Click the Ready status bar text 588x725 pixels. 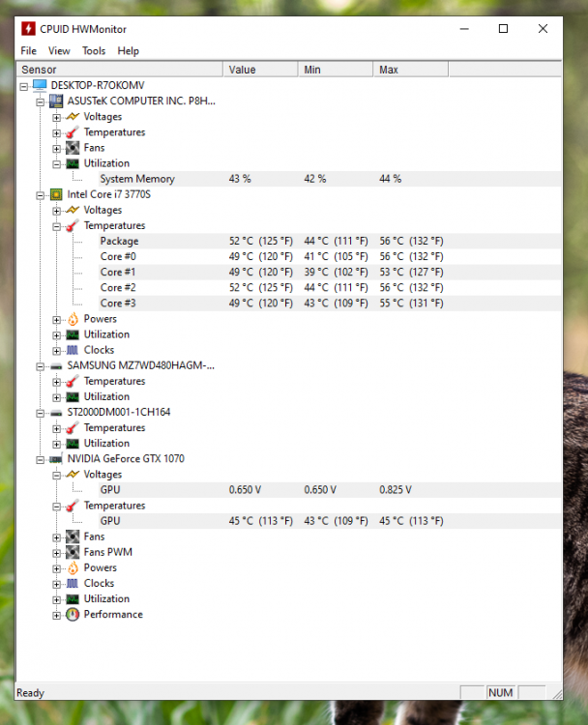(x=31, y=693)
